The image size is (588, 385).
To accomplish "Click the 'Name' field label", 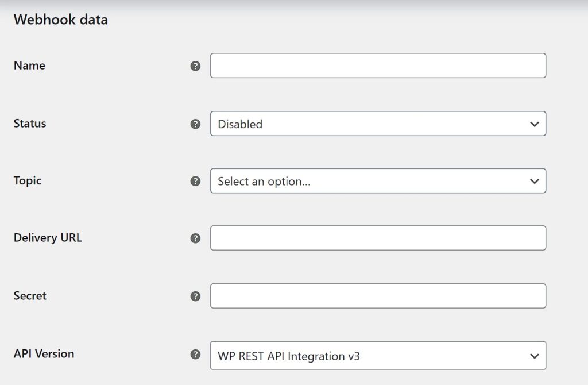I will (x=29, y=66).
